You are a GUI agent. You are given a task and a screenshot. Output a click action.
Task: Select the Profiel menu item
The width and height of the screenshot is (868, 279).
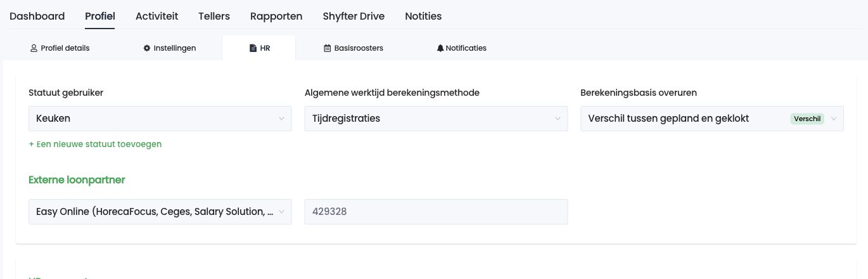tap(100, 16)
